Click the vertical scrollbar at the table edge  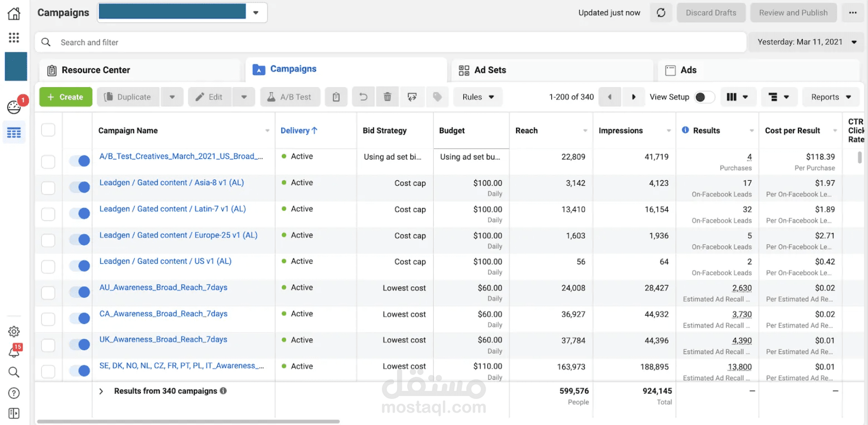pos(860,157)
